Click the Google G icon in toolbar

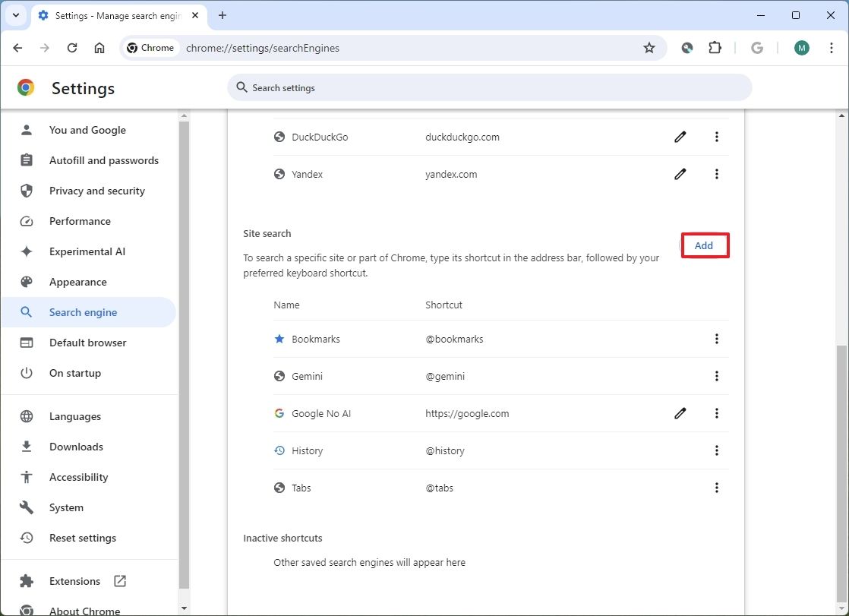coord(757,47)
